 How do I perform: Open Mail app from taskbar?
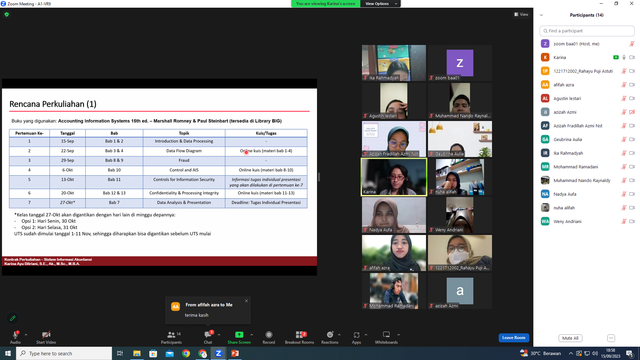[169, 353]
